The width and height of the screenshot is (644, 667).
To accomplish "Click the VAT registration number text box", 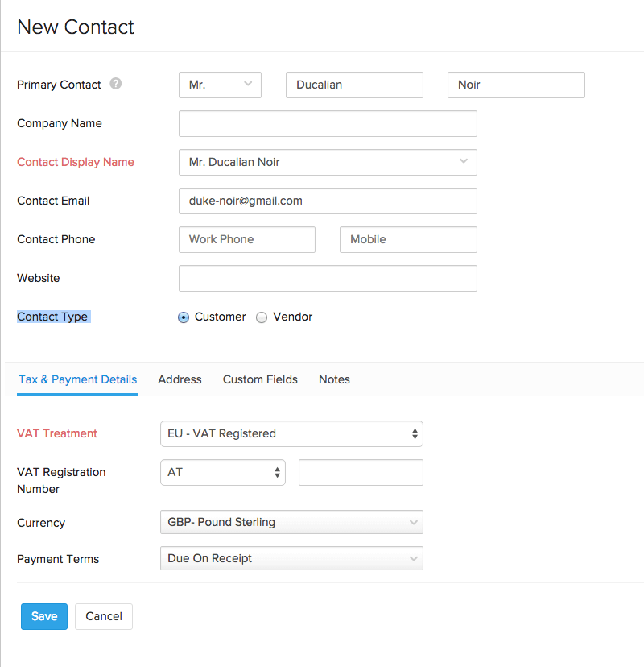I will pyautogui.click(x=361, y=473).
